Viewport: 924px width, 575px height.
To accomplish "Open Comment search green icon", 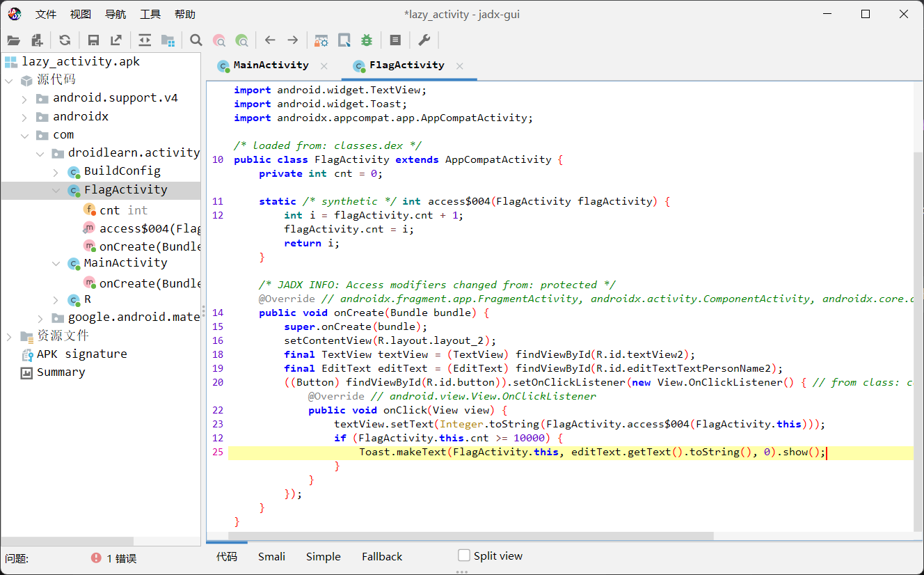I will (242, 40).
